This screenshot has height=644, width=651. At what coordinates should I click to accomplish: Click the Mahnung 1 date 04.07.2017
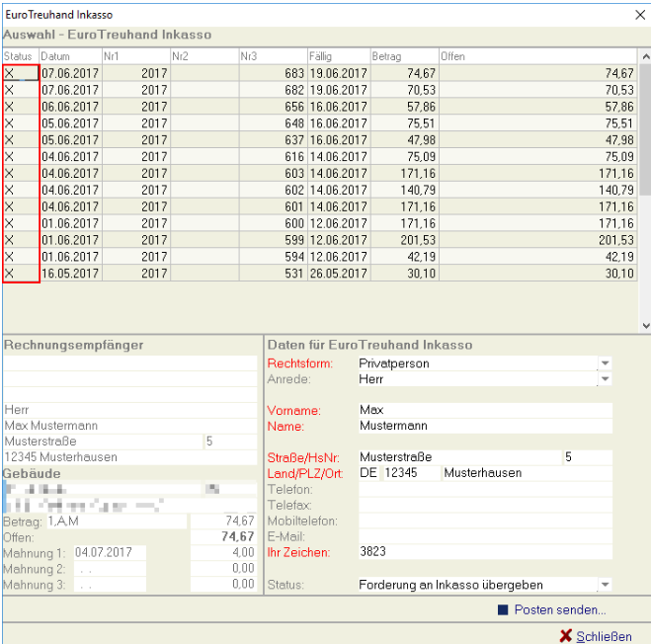[110, 553]
